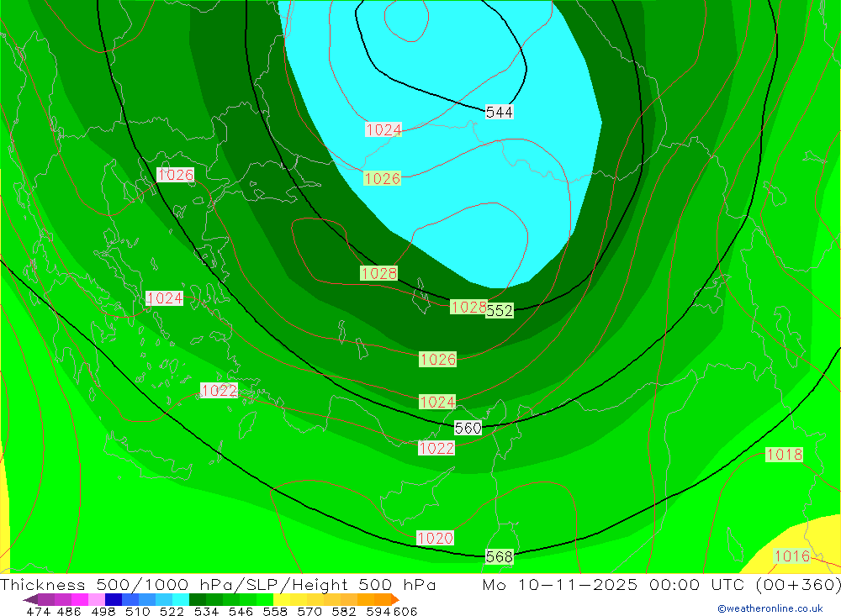Select the 1020 isobar label
Viewport: 841px width, 616px height.
tap(435, 538)
